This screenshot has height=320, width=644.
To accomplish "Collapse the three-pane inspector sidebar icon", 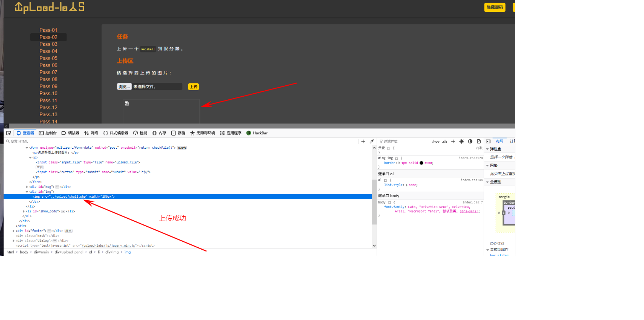I will [x=488, y=141].
